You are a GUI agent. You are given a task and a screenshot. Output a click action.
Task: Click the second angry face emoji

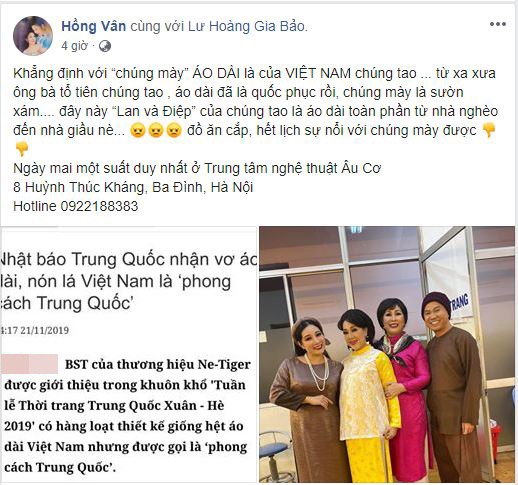pyautogui.click(x=156, y=130)
